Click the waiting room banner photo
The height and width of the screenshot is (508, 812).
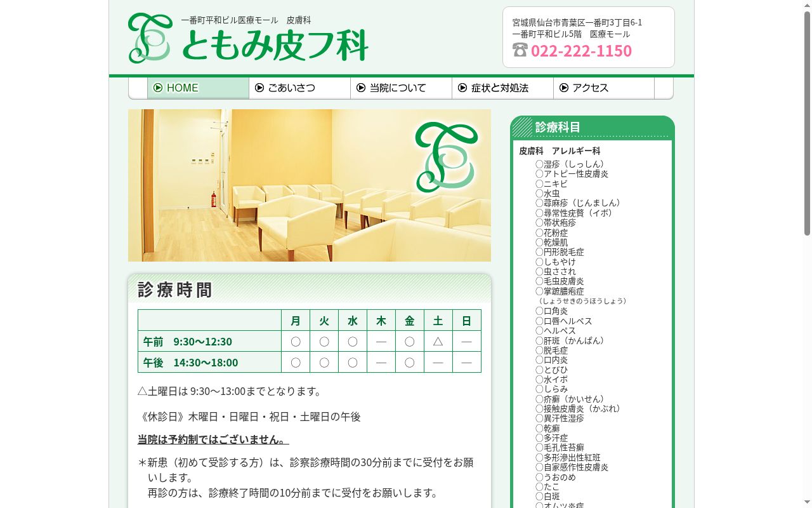click(x=310, y=185)
